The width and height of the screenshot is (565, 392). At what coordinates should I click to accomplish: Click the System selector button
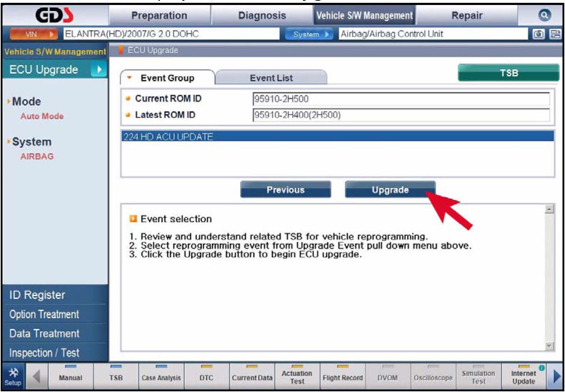pos(309,34)
